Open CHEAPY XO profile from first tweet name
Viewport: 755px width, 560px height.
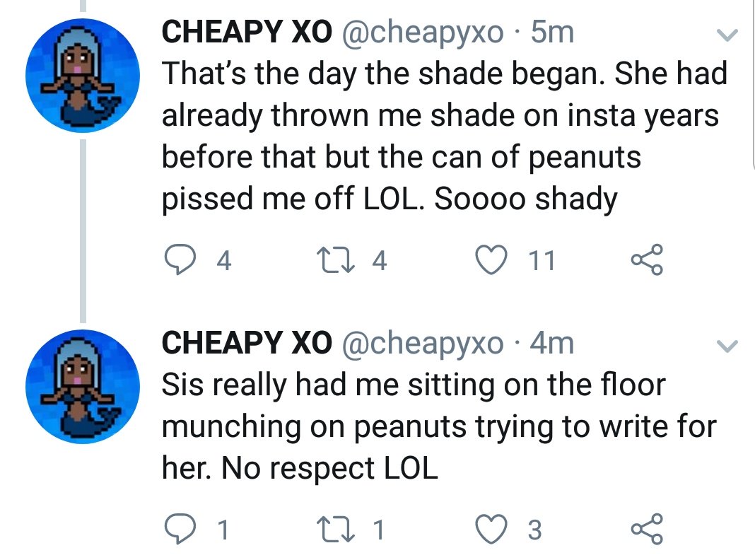click(246, 33)
